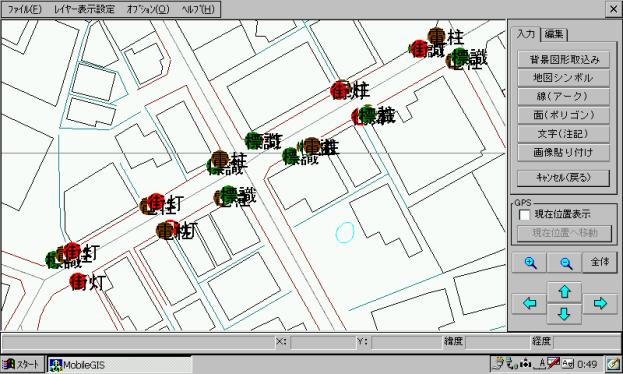Click the キャンセル(戻る) button
This screenshot has height=374, width=623.
tap(563, 178)
